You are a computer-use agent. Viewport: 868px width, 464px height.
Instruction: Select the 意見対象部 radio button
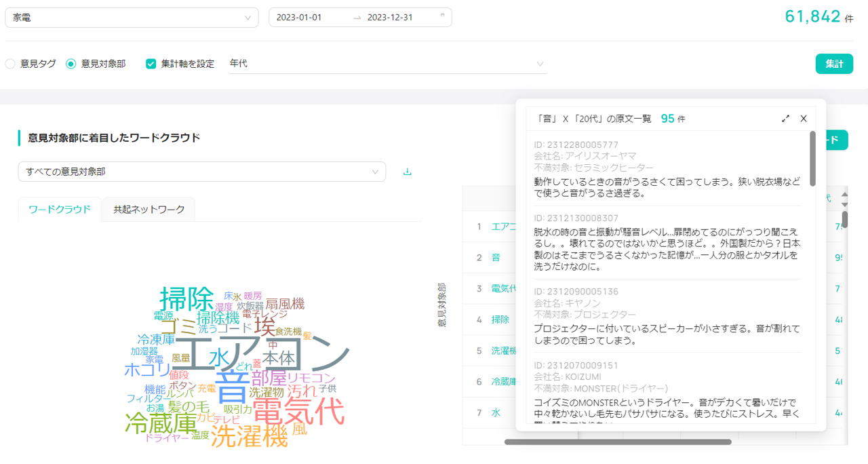(71, 64)
